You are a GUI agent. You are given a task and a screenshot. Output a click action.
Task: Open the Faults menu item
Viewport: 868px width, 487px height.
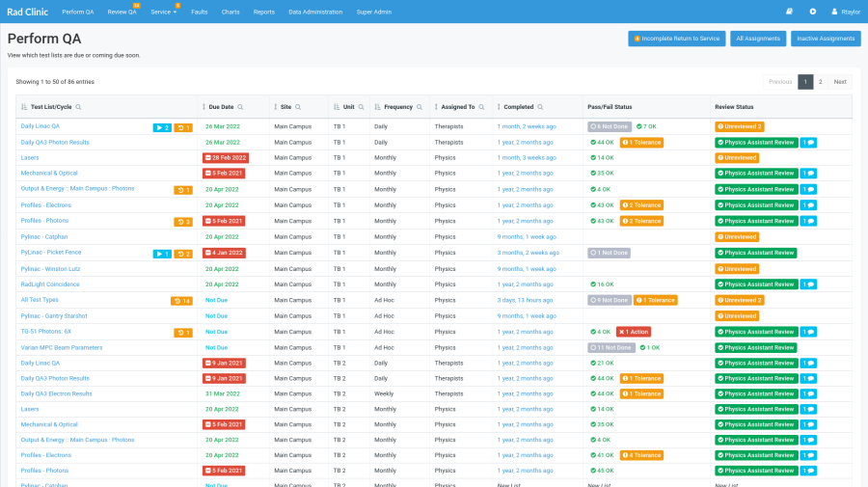pos(200,12)
